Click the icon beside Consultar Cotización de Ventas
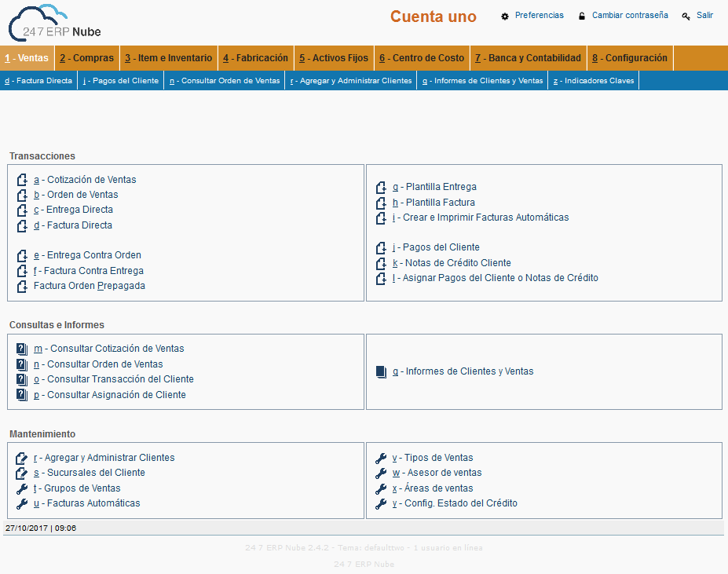The height and width of the screenshot is (574, 728). click(x=22, y=349)
